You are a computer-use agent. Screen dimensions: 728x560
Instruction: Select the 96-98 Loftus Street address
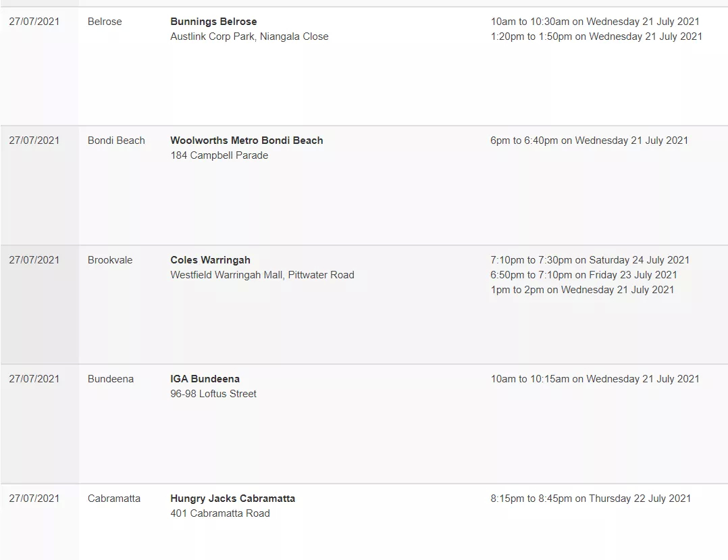tap(213, 394)
